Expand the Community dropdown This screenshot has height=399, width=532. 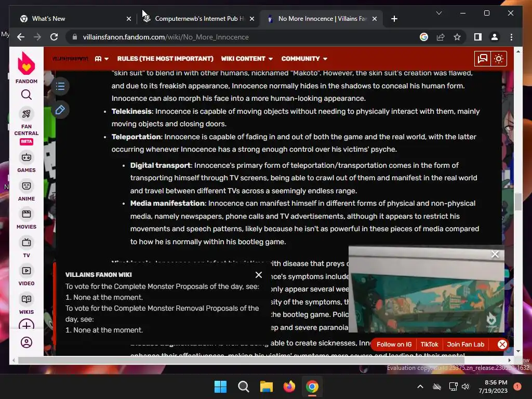pos(304,59)
